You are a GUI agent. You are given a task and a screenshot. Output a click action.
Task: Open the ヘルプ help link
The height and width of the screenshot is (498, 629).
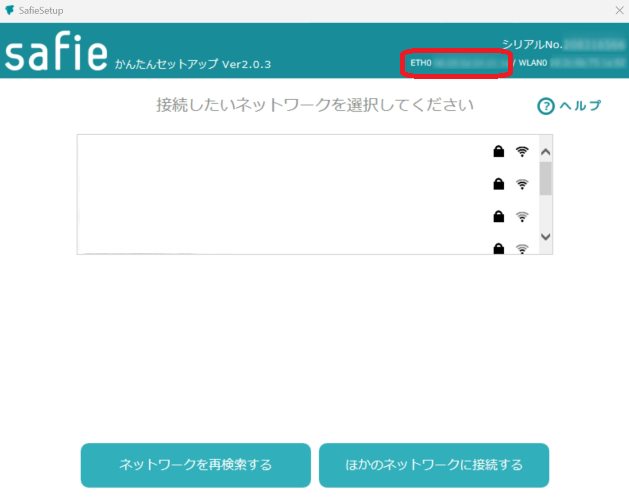569,106
